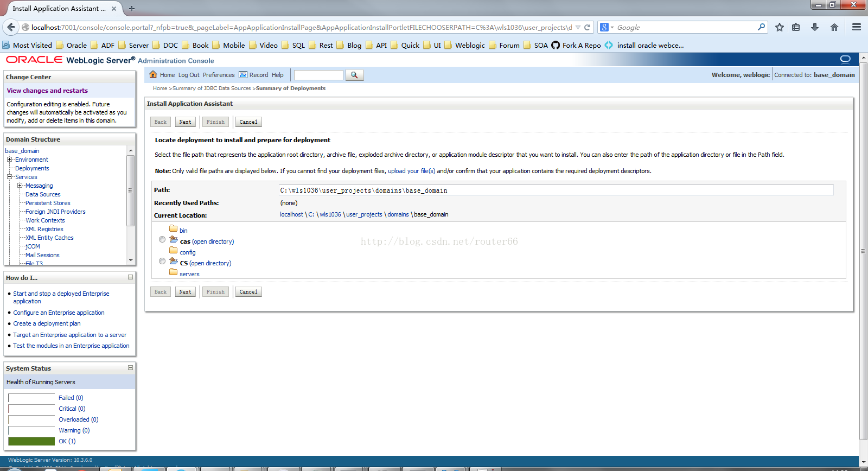This screenshot has width=868, height=471.
Task: Select the CS directory radio button
Action: click(162, 261)
